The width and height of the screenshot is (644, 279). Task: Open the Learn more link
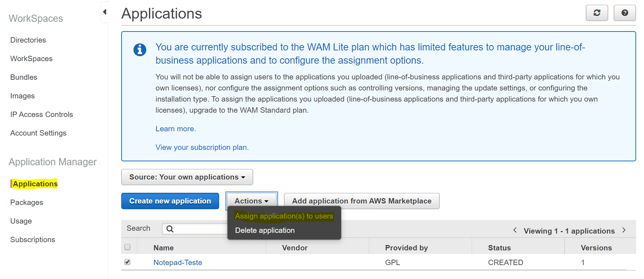(x=175, y=129)
